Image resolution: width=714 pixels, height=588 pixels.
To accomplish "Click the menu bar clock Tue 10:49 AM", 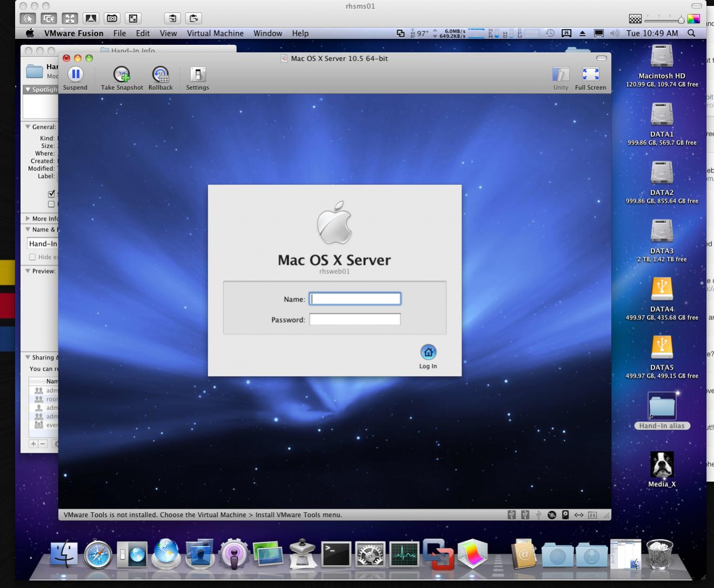I will coord(652,33).
